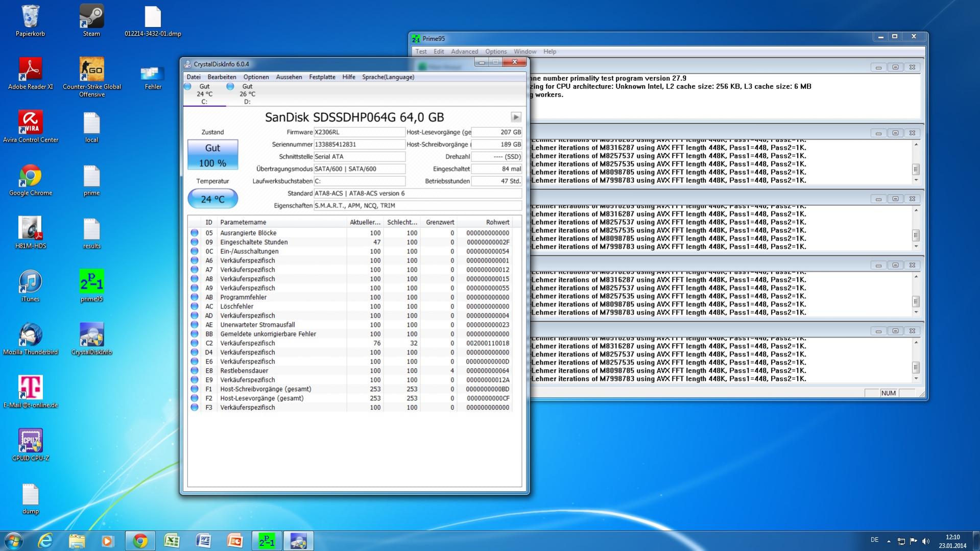Click the Windows Start button

(14, 541)
